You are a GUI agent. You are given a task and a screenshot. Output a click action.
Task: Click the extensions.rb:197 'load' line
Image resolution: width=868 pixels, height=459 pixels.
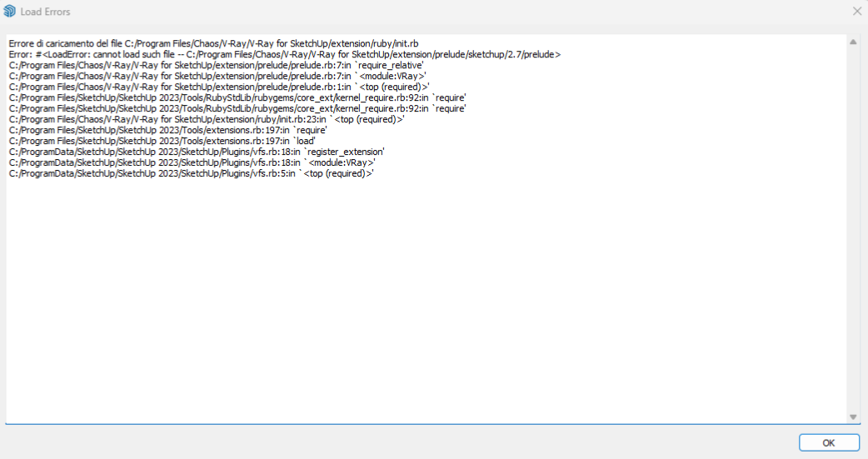point(162,141)
